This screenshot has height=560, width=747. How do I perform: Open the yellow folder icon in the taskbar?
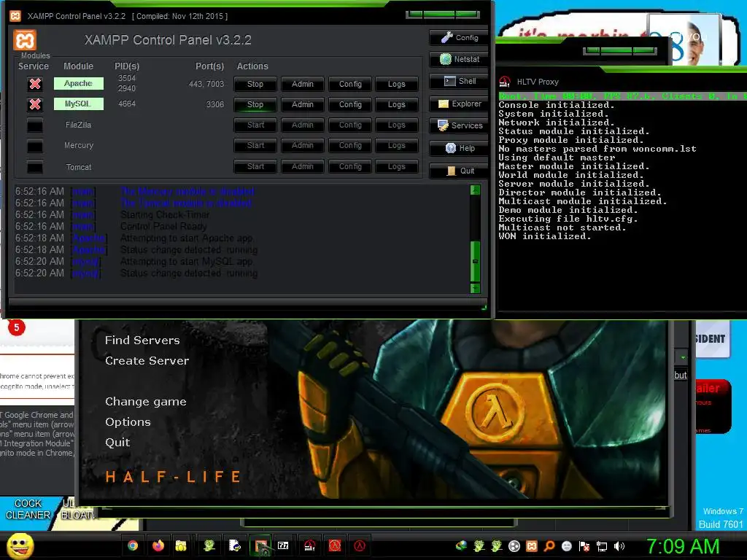(181, 545)
